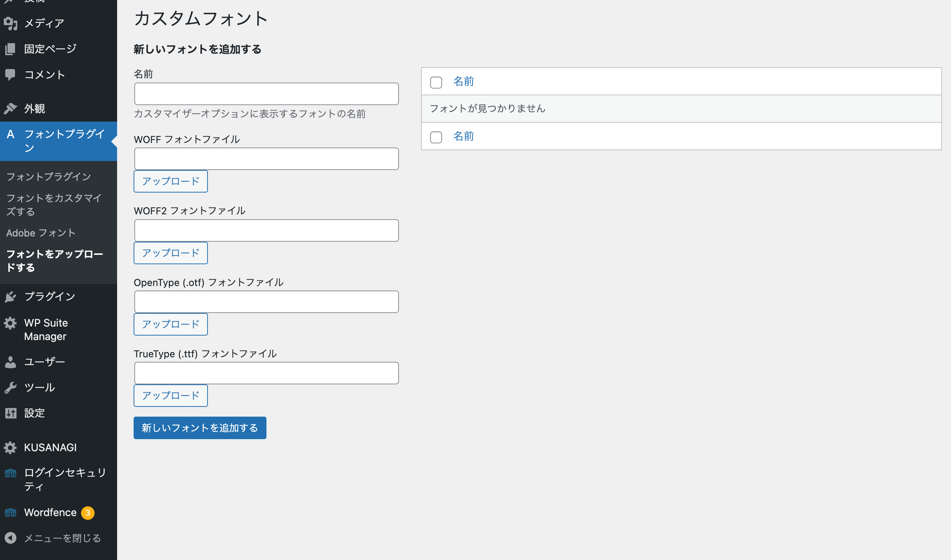Click the Users (ユーザー) person icon
Screen dimensions: 951x560
(11, 362)
